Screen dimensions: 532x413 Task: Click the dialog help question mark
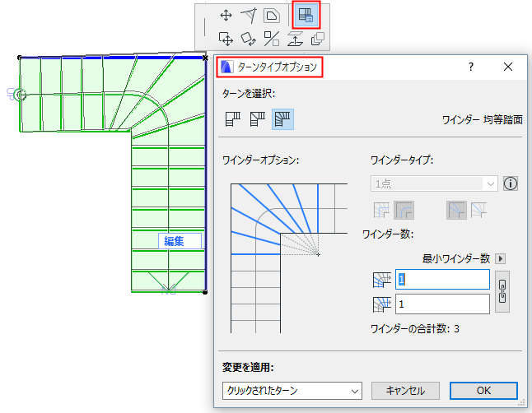(471, 67)
